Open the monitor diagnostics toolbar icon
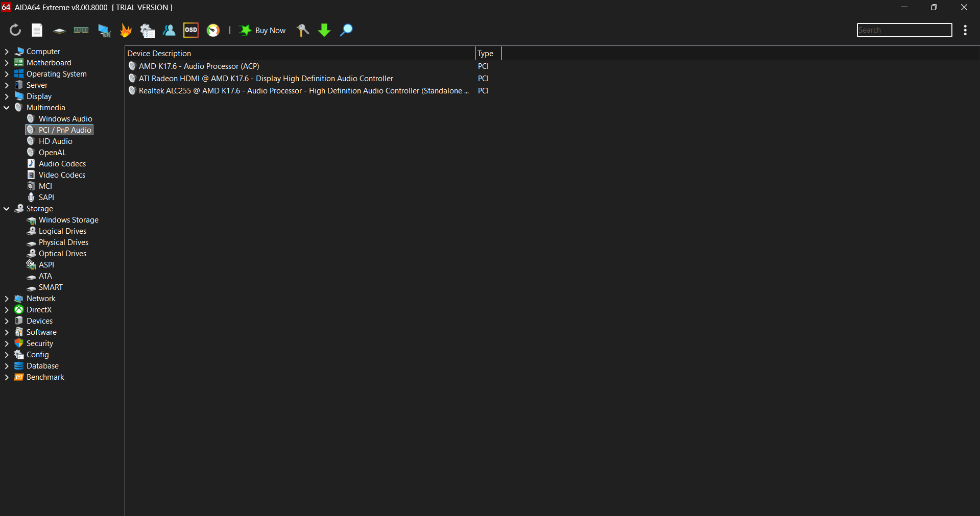The width and height of the screenshot is (980, 516). [104, 31]
